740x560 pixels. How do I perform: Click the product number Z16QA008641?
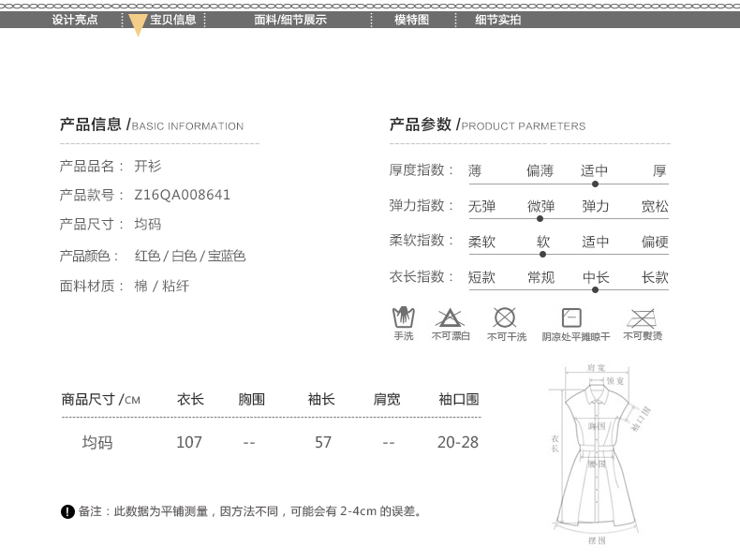[x=183, y=195]
